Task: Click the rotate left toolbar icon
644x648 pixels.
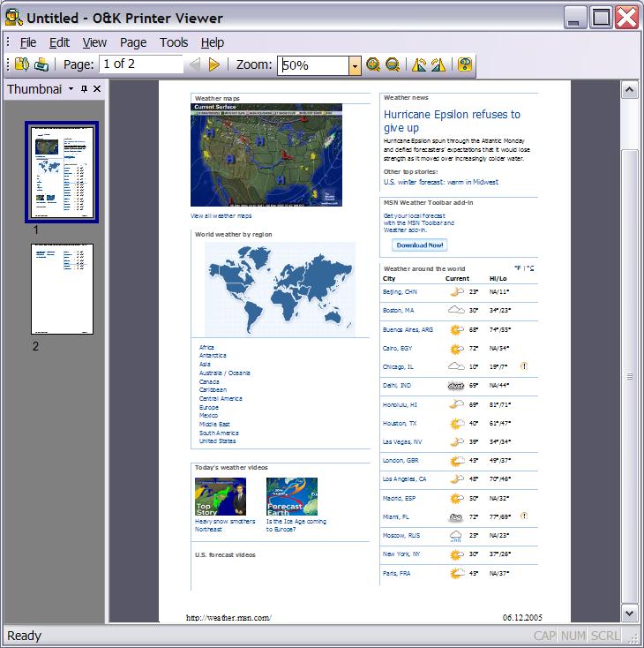Action: [419, 64]
